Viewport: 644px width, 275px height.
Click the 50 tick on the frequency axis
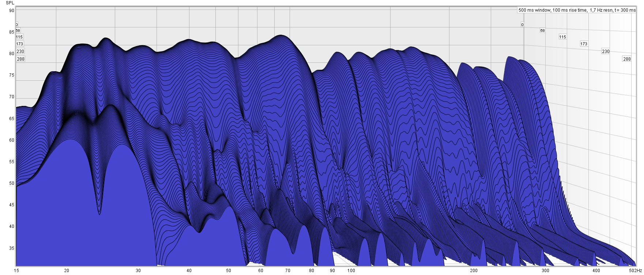228,271
